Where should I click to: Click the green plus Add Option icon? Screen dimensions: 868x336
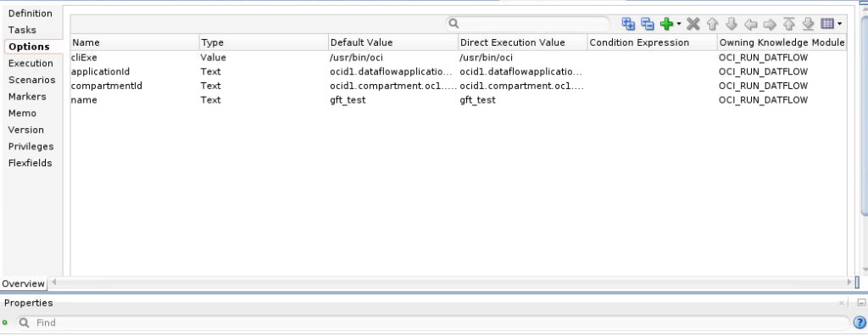coord(666,24)
